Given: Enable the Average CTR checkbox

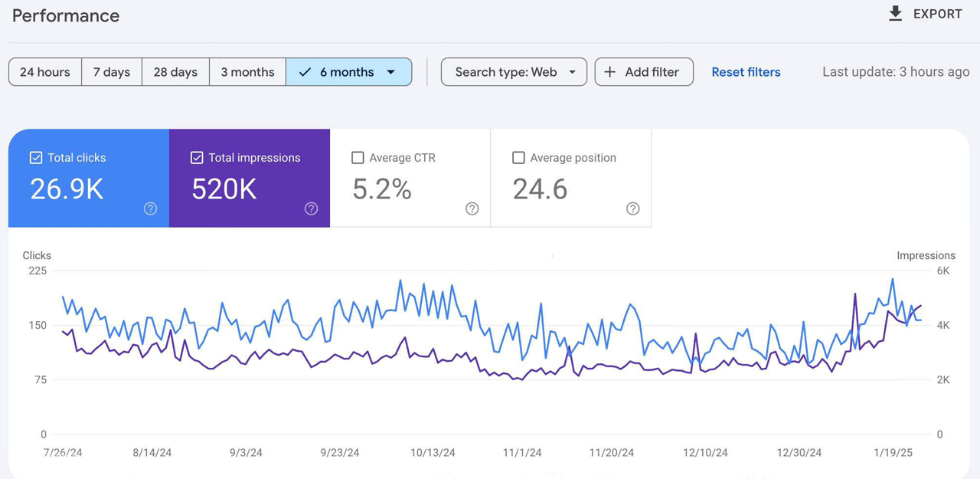Looking at the screenshot, I should click(x=358, y=158).
